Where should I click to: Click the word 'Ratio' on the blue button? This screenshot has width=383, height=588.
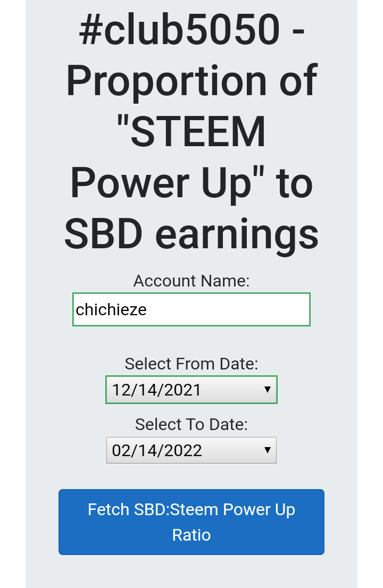pyautogui.click(x=191, y=535)
